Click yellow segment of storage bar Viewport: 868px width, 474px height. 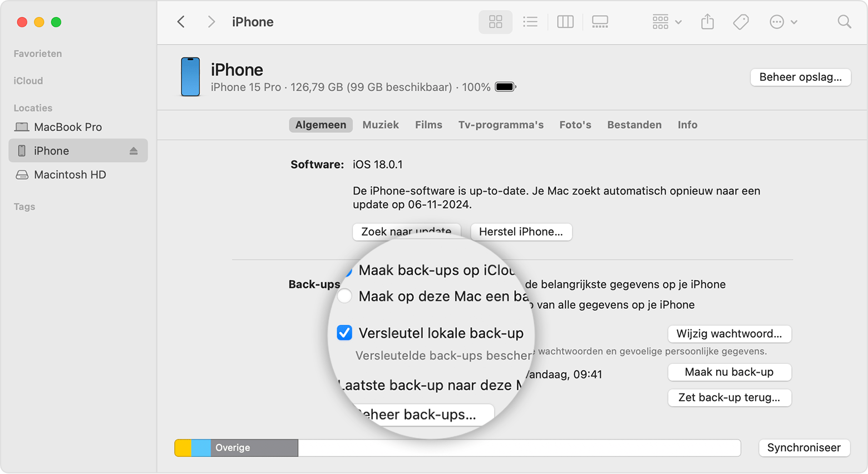tap(183, 448)
